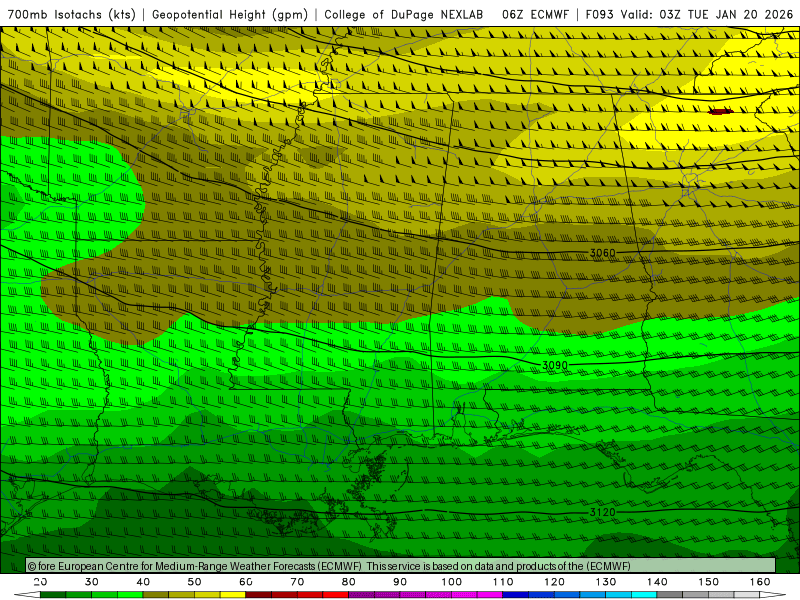
Task: Click the olive swatch starting at 40
Action: coord(156,594)
